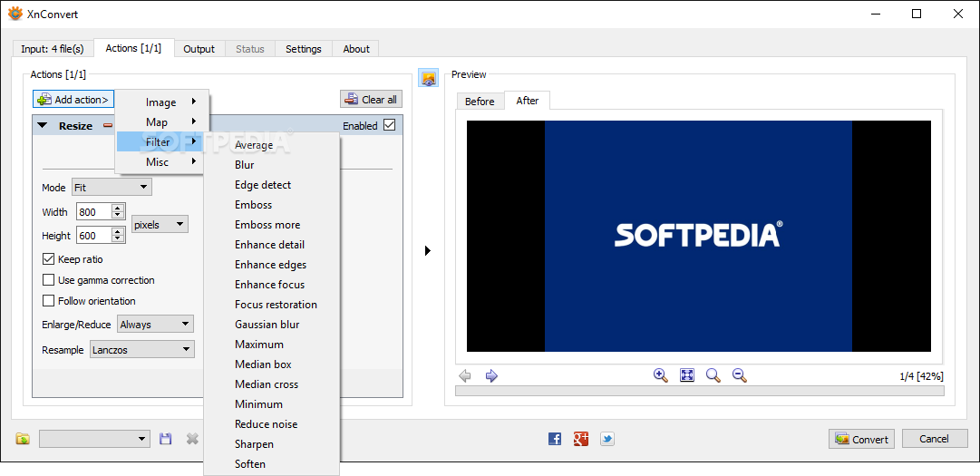Switch to the Output tab
Viewport: 980px width, 476px height.
pos(199,49)
